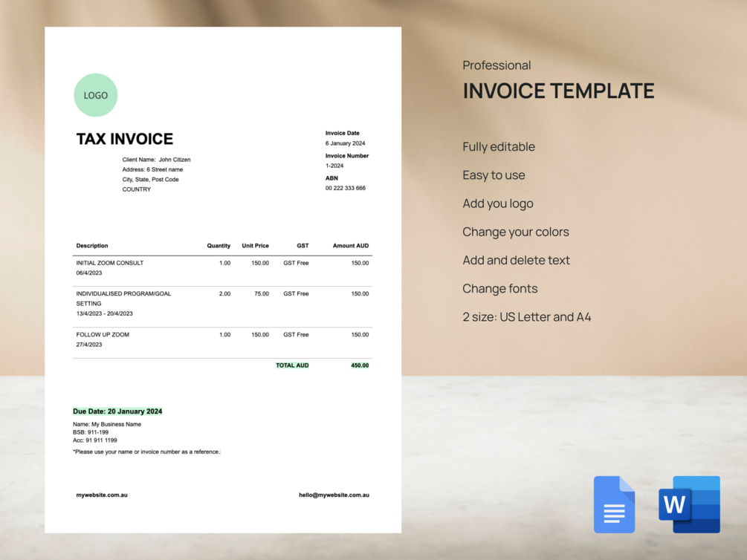Click the Due Date 20 January 2024 text
Screen dimensions: 747x560
[118, 411]
